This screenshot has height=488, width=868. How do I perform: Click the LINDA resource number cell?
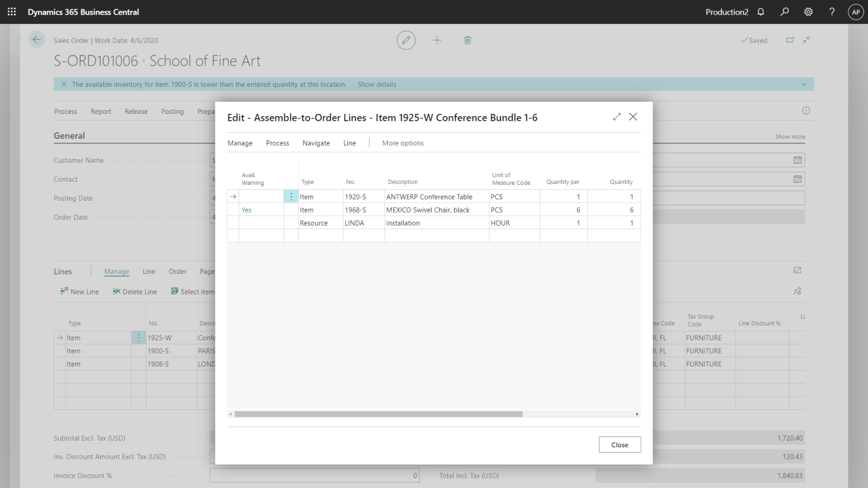click(363, 223)
